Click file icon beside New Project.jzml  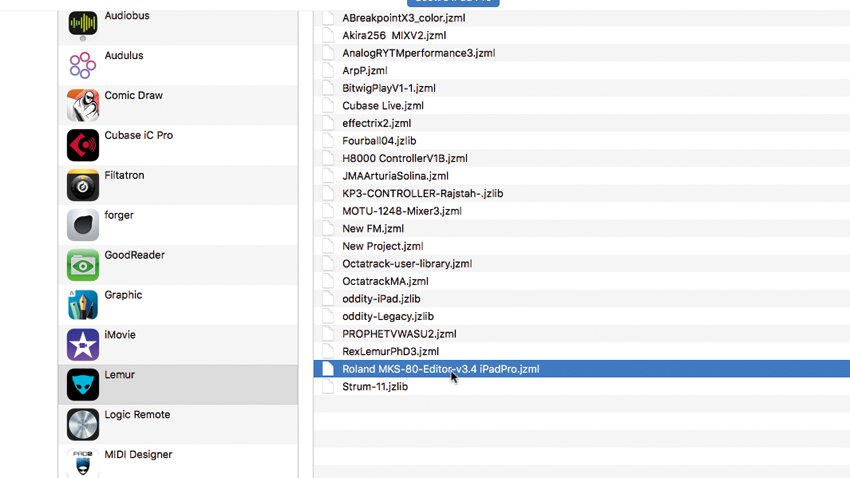pos(327,246)
